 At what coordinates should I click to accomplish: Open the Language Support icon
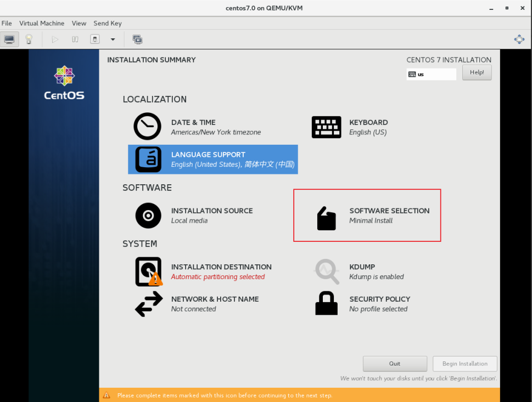[x=148, y=159]
